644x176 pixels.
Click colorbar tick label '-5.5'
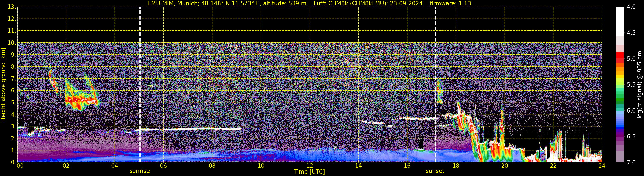630,85
